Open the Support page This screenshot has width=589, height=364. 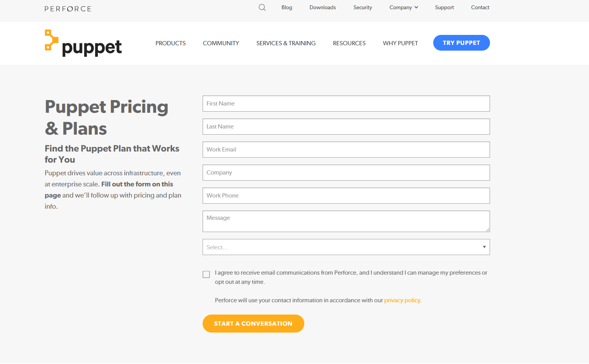444,7
